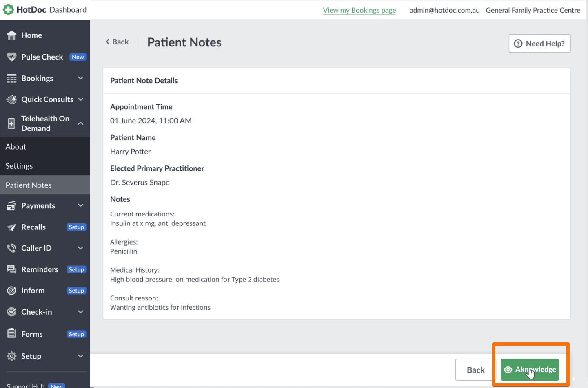Click the Inform icon in sidebar

click(12, 290)
